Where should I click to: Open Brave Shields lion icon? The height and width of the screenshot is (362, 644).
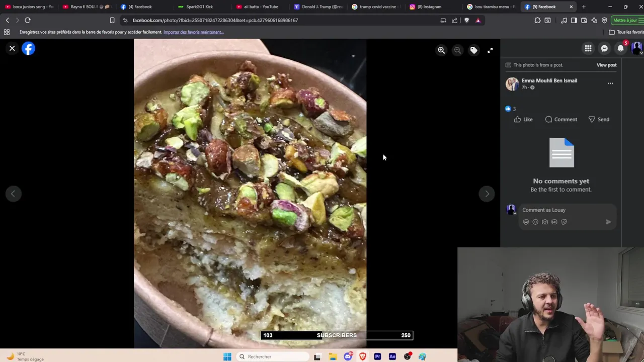(466, 20)
